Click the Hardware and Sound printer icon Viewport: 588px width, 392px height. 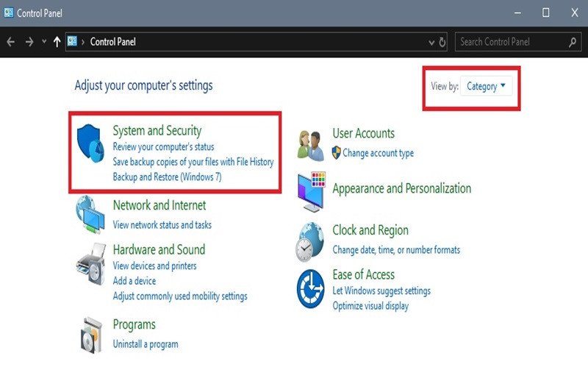coord(91,264)
